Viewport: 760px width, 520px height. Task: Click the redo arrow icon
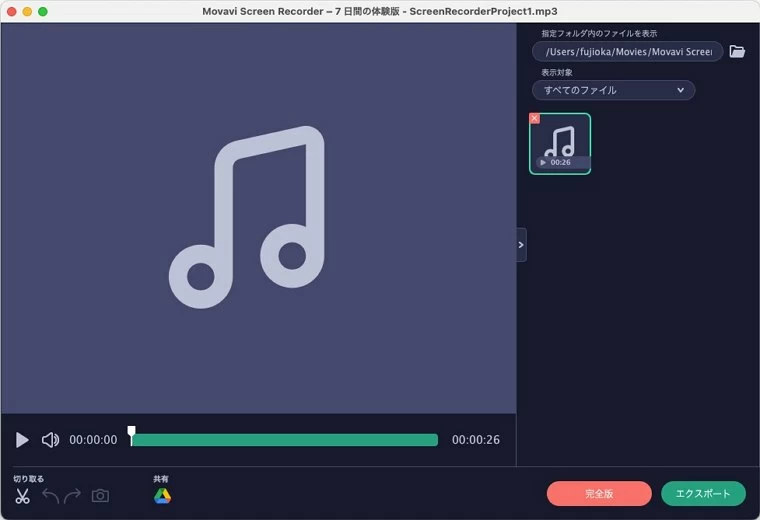73,496
